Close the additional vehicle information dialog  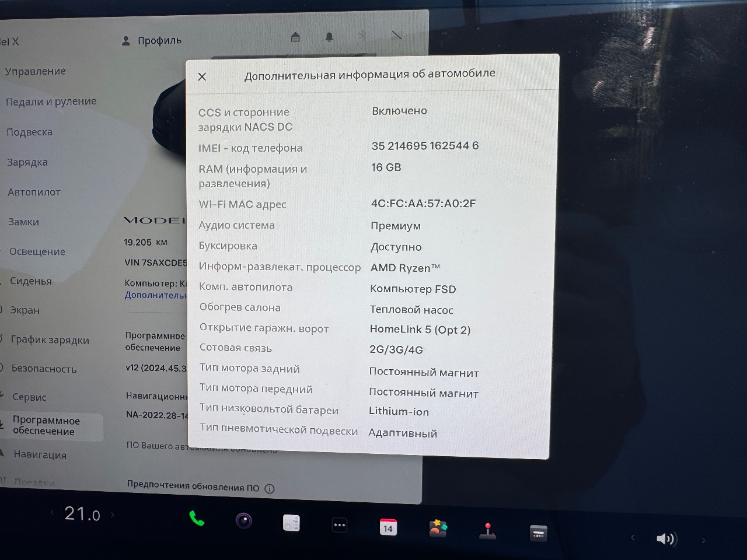pyautogui.click(x=202, y=76)
